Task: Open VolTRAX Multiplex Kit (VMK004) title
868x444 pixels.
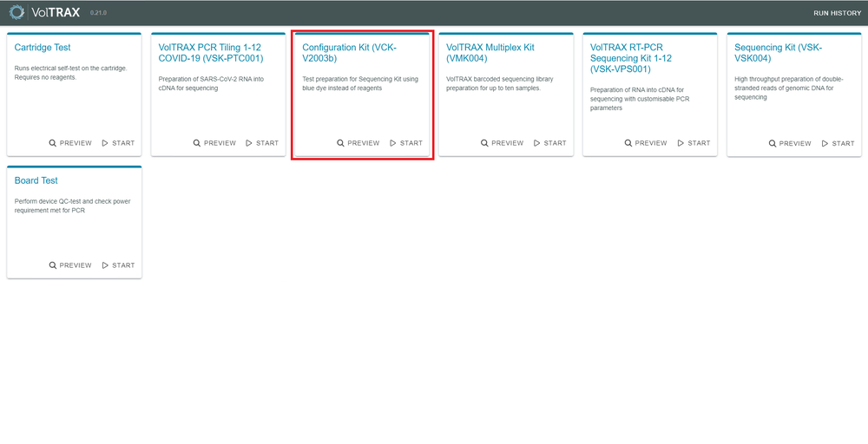Action: click(x=490, y=53)
